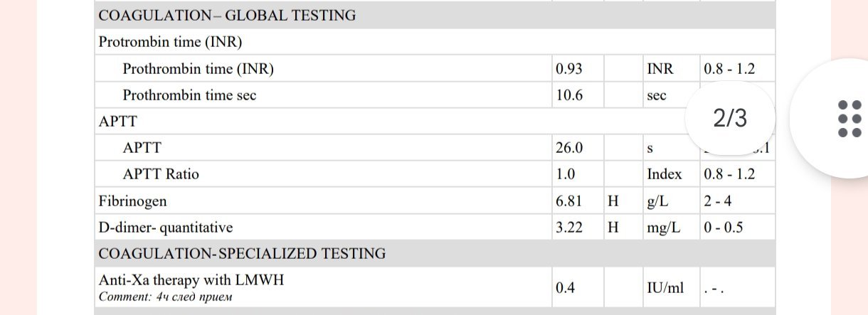The width and height of the screenshot is (868, 315).
Task: Click the Prothrombin time (INR) 0.93 value
Action: click(569, 69)
